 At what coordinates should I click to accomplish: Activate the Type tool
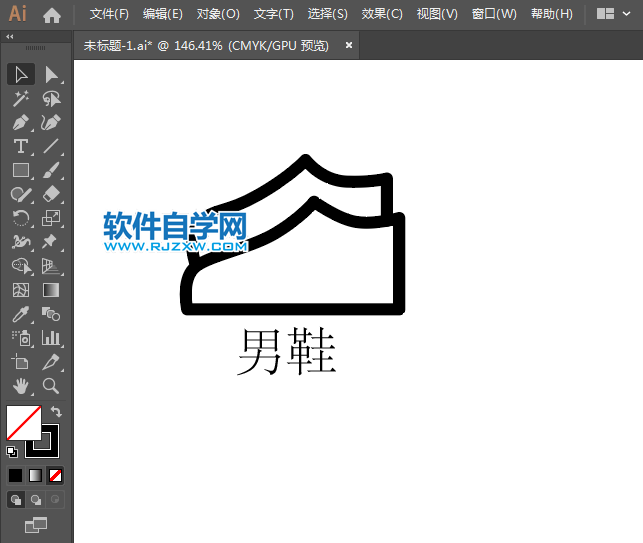click(x=21, y=146)
